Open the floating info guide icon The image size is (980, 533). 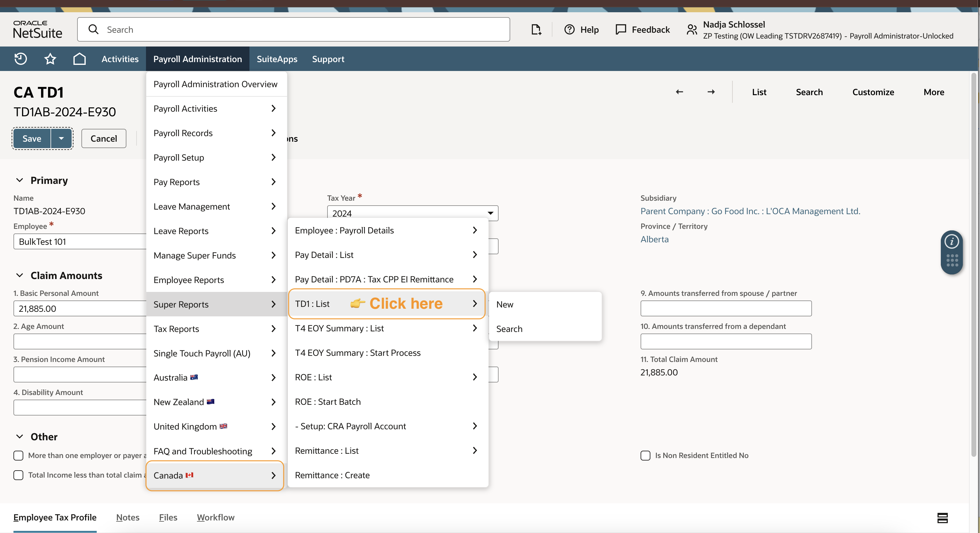coord(952,241)
